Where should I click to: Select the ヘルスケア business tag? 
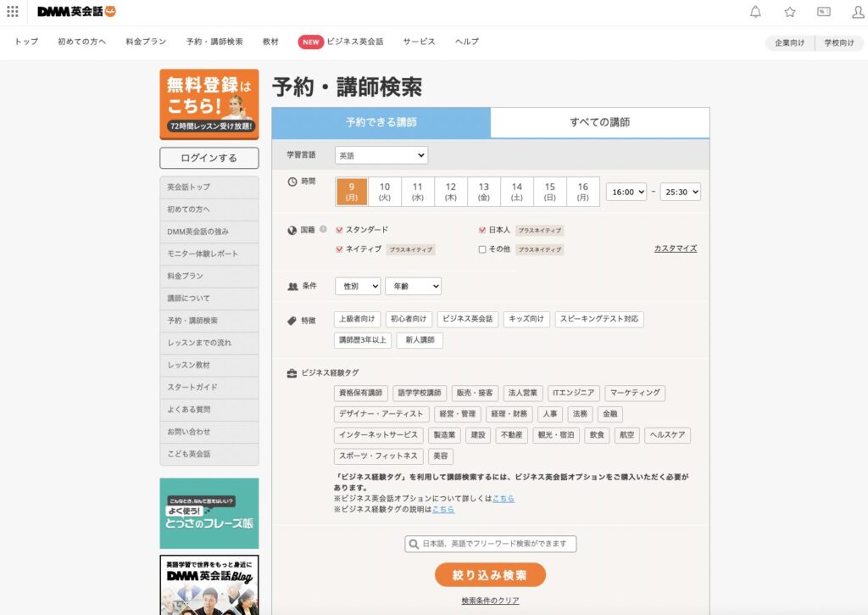[x=668, y=435]
